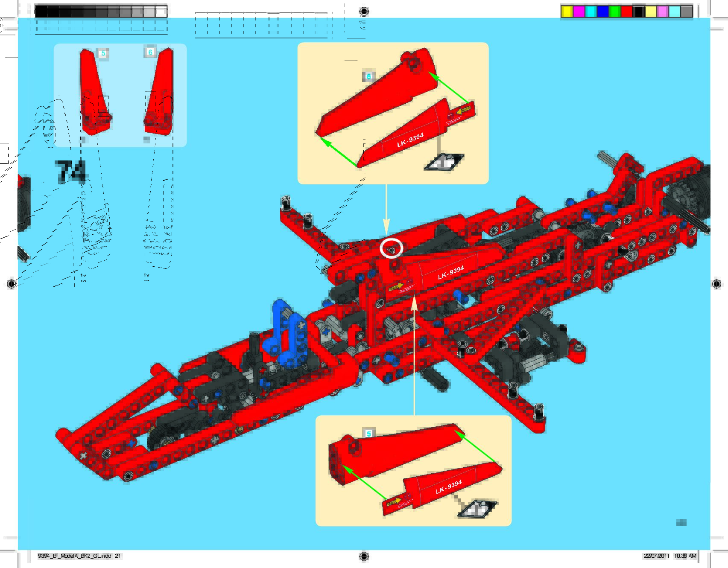Viewport: 728px width, 568px height.
Task: Click the LK-9394 sticker on the assembled model
Action: click(x=450, y=273)
